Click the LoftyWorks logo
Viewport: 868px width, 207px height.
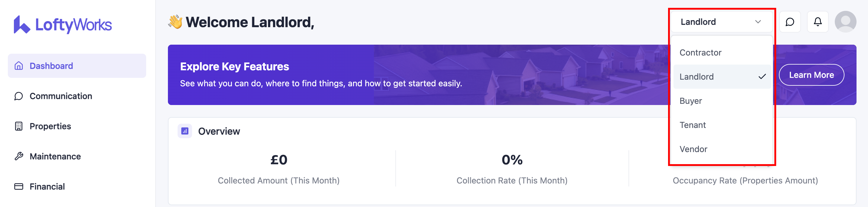coord(63,24)
